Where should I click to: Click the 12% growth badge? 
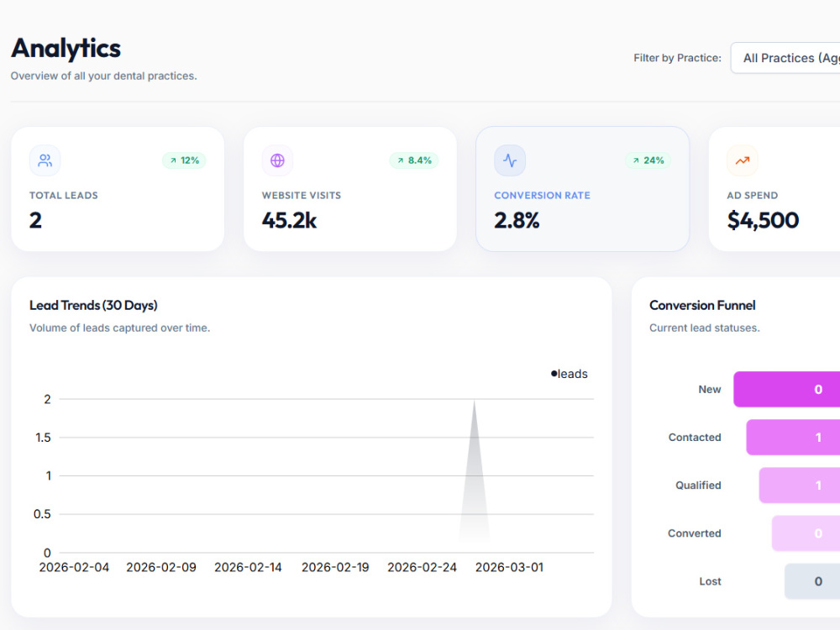[x=184, y=160]
